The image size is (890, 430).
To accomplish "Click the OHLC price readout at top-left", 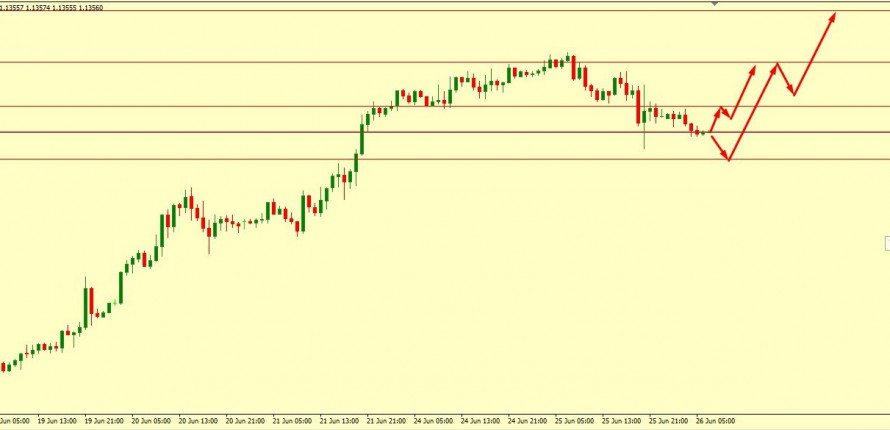I will click(x=50, y=7).
